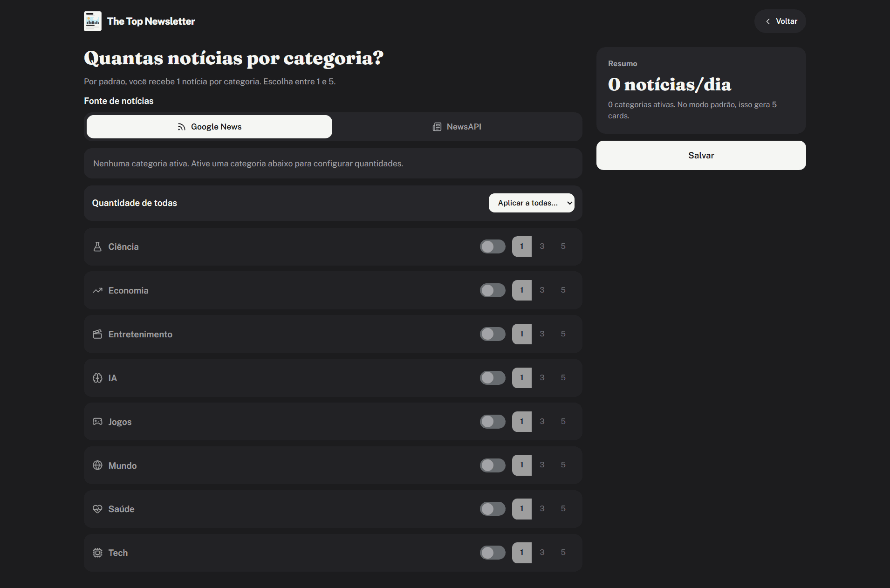
Task: Set Economia quantity to 5
Action: click(x=563, y=290)
